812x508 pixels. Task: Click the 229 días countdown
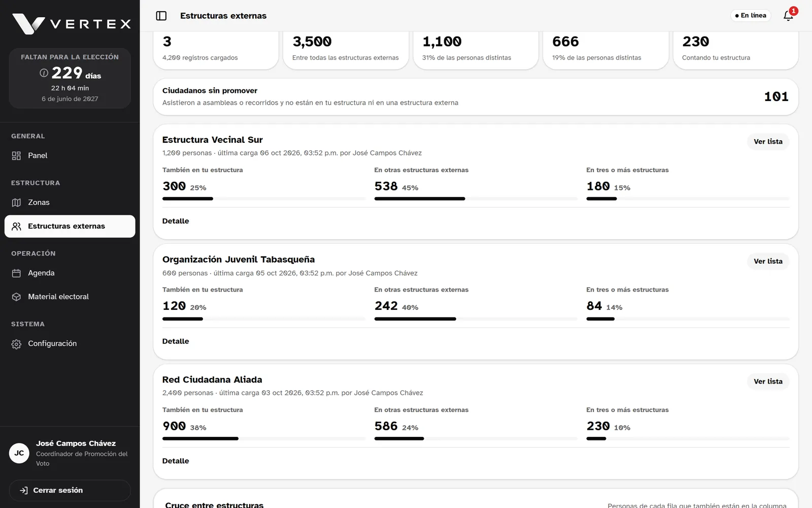click(76, 73)
